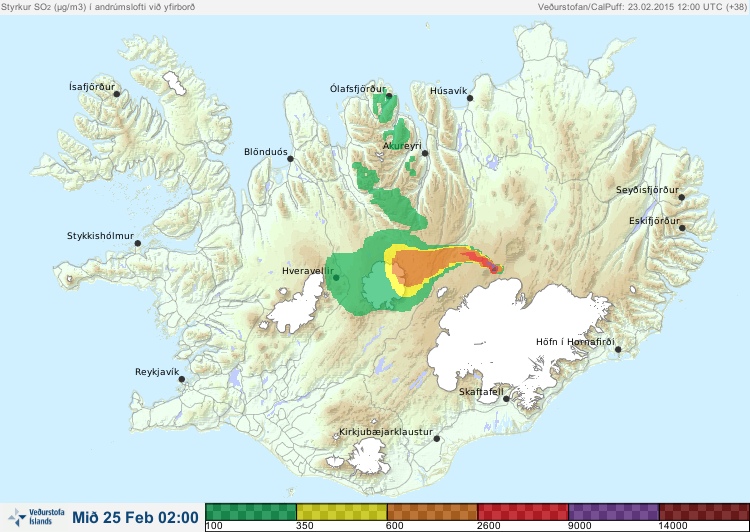Image resolution: width=750 pixels, height=532 pixels.
Task: Click the Seyðisfjörður station marker
Action: coord(682,197)
